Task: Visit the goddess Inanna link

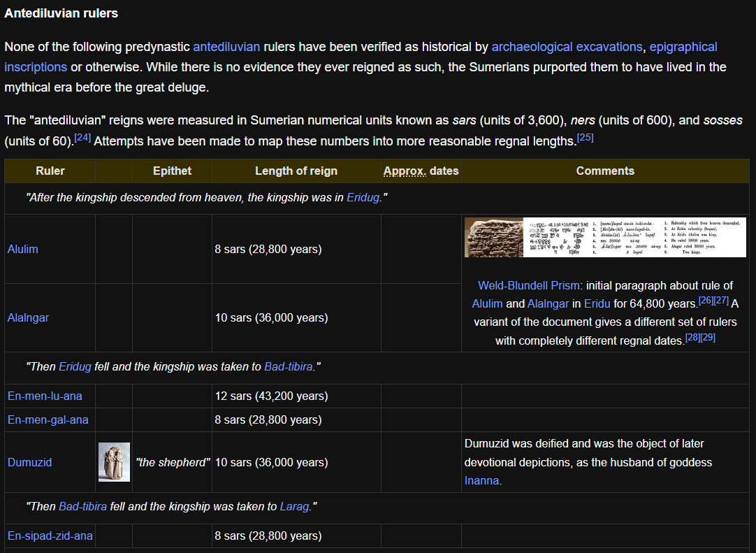Action: click(482, 480)
